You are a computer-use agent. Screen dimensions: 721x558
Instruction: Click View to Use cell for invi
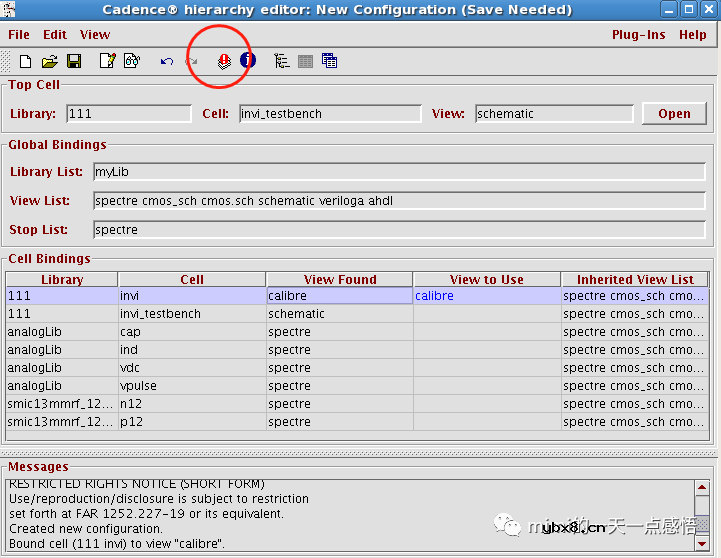486,296
